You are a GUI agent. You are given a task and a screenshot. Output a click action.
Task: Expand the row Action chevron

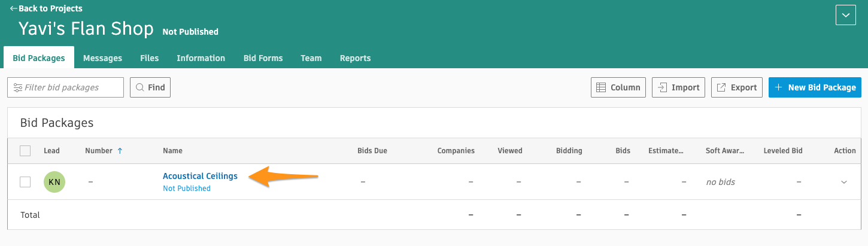tap(844, 182)
